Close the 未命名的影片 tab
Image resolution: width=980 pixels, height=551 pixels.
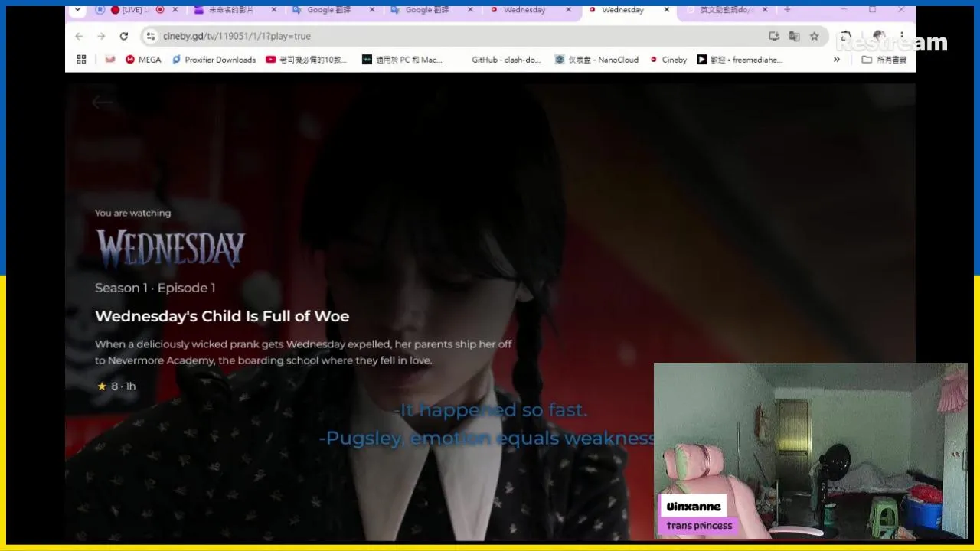click(275, 10)
